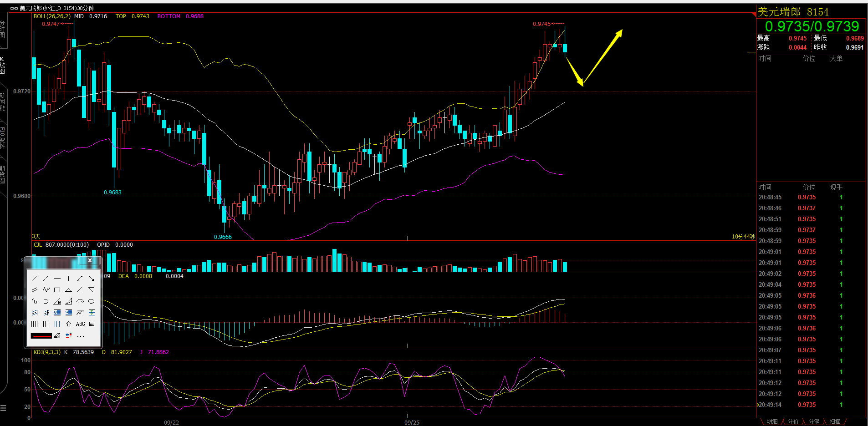
Task: Select the ABC text annotation tool
Action: tap(80, 324)
